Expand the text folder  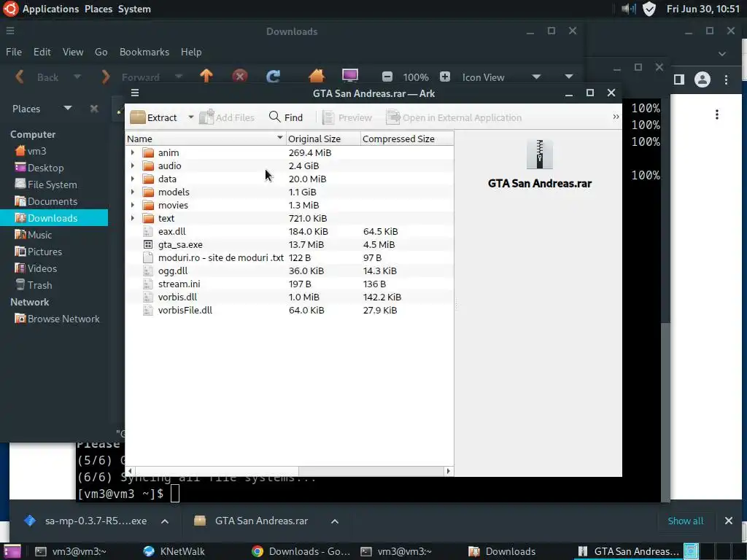click(133, 218)
